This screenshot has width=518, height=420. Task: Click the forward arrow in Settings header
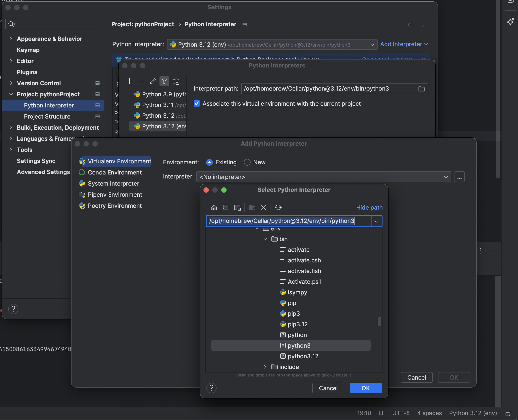click(x=422, y=25)
